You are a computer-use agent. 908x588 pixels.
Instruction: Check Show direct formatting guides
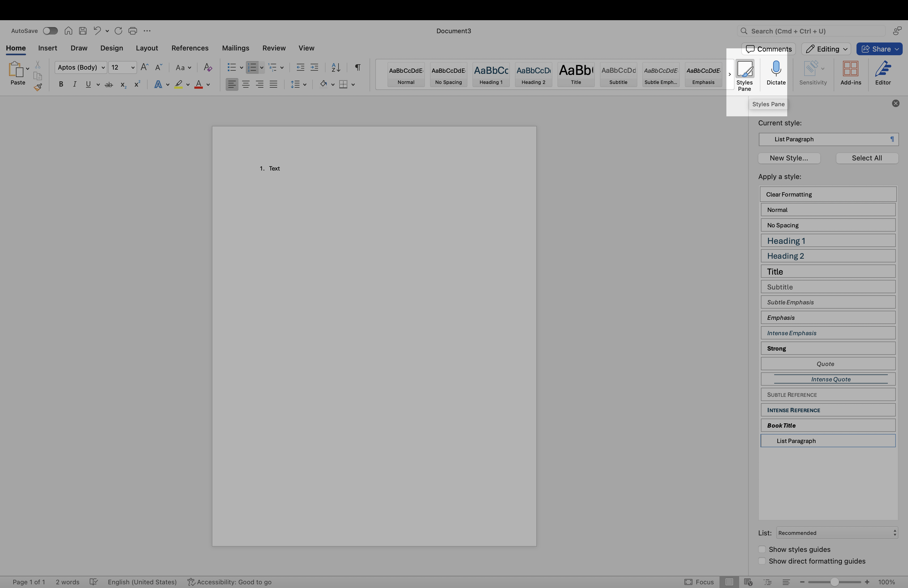click(x=762, y=561)
